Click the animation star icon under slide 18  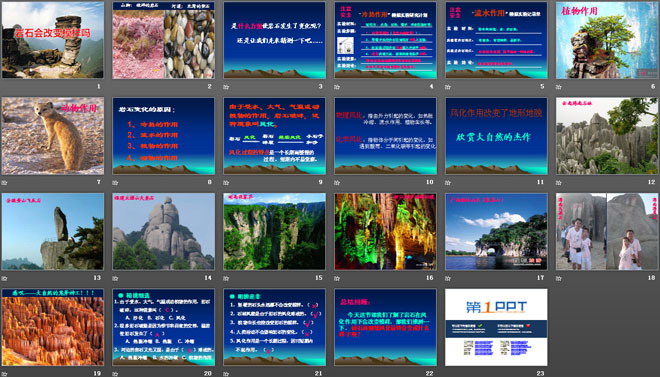coord(559,278)
